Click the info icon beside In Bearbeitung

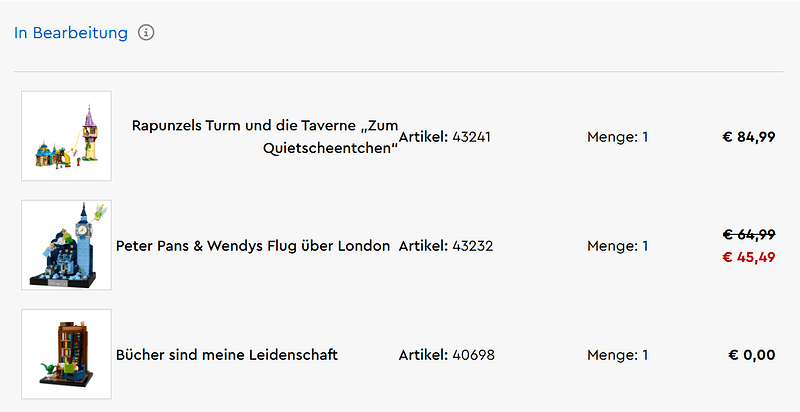pos(146,33)
